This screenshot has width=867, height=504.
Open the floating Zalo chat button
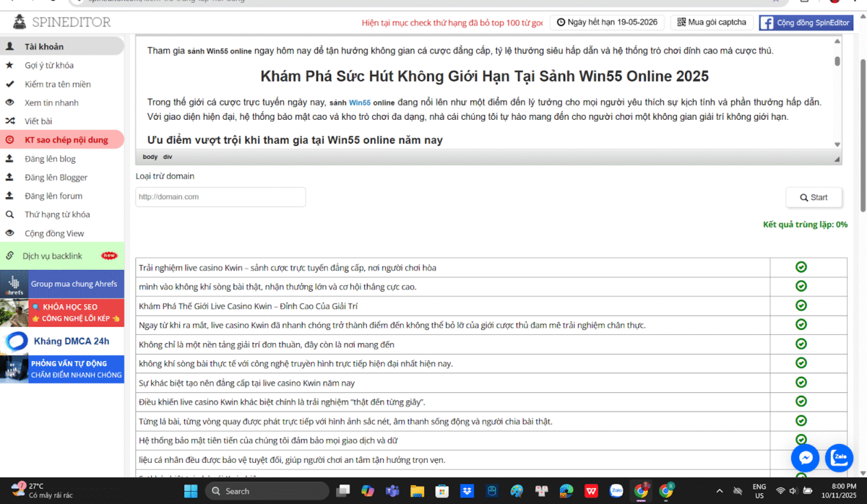[840, 458]
